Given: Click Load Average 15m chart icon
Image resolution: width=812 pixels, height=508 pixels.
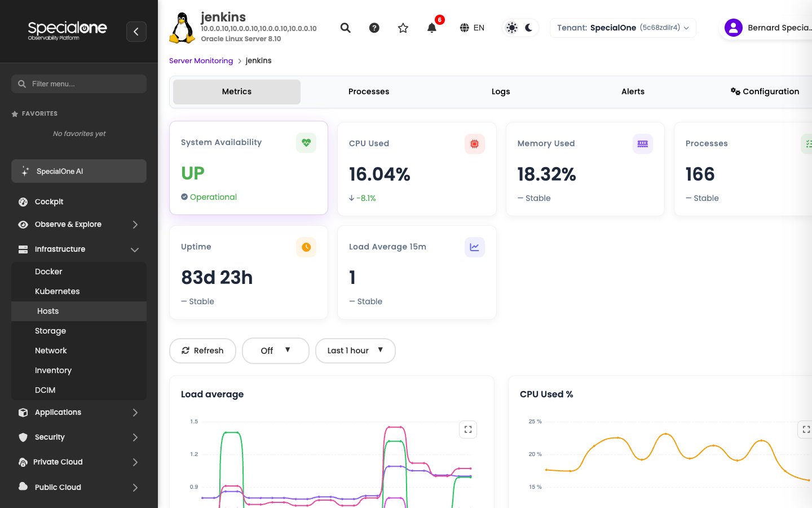Looking at the screenshot, I should coord(475,247).
